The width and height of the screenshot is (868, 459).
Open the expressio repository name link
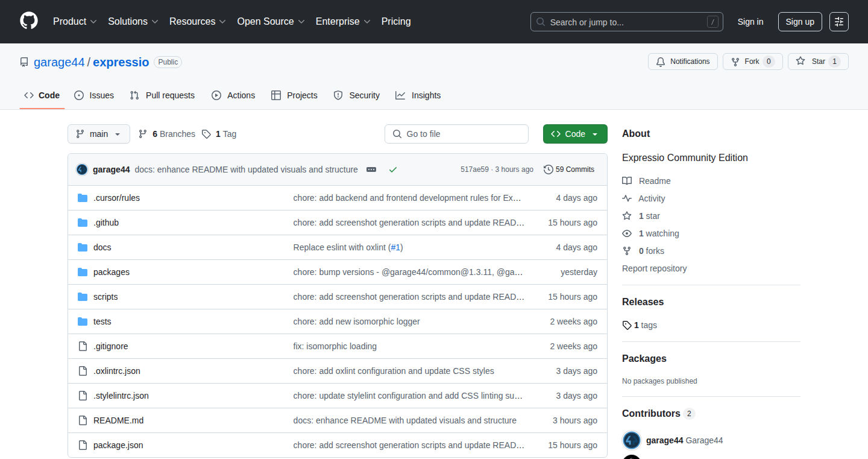click(121, 62)
